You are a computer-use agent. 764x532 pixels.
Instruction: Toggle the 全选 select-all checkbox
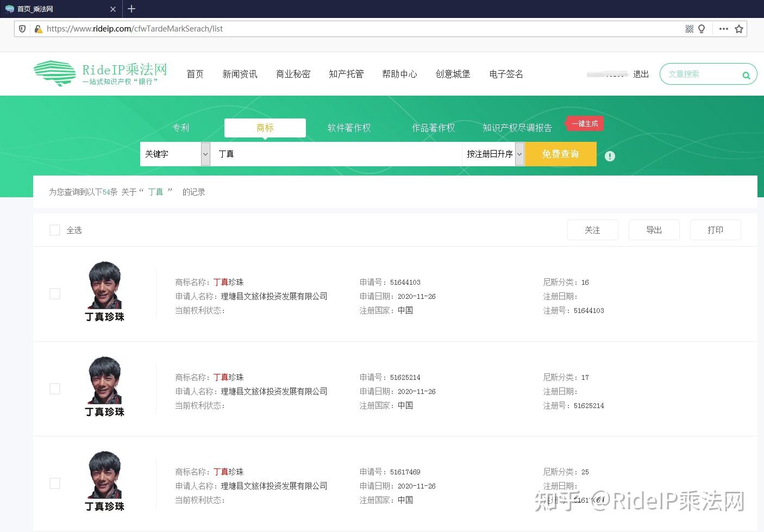[x=55, y=230]
